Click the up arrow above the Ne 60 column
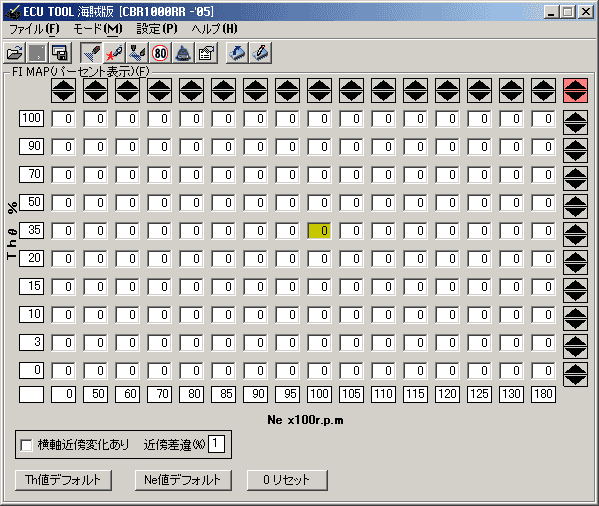599x506 pixels. [x=128, y=86]
